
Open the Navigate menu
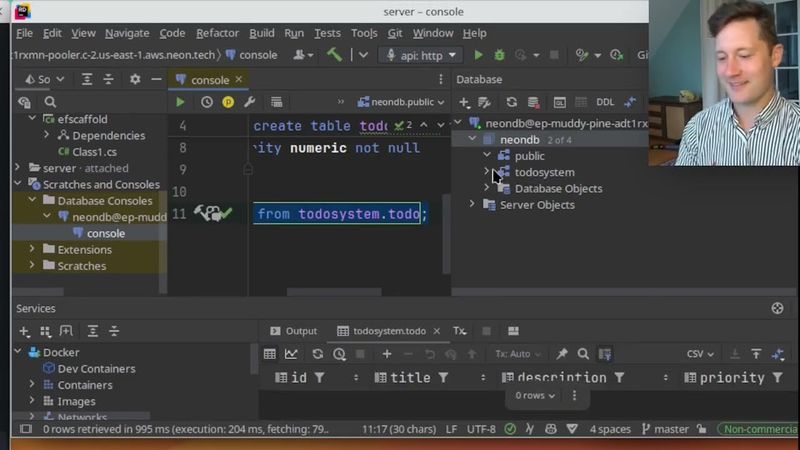(127, 33)
